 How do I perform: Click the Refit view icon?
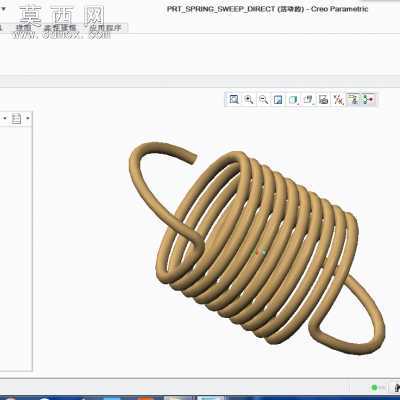point(234,99)
